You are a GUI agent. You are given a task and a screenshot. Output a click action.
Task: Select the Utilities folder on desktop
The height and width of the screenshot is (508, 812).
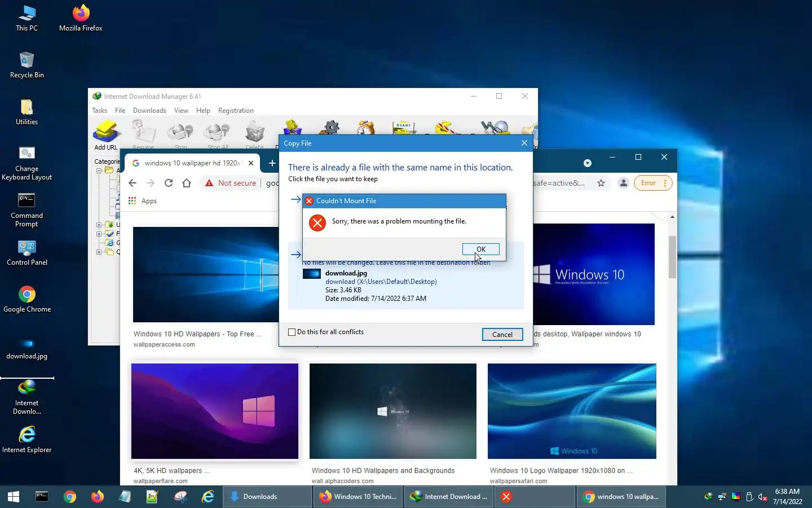(27, 112)
